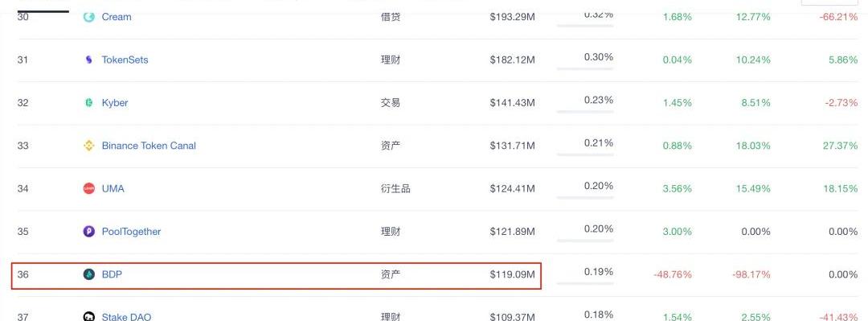Open the Binance Token Canal link
Screen dimensions: 868x321
coord(149,146)
